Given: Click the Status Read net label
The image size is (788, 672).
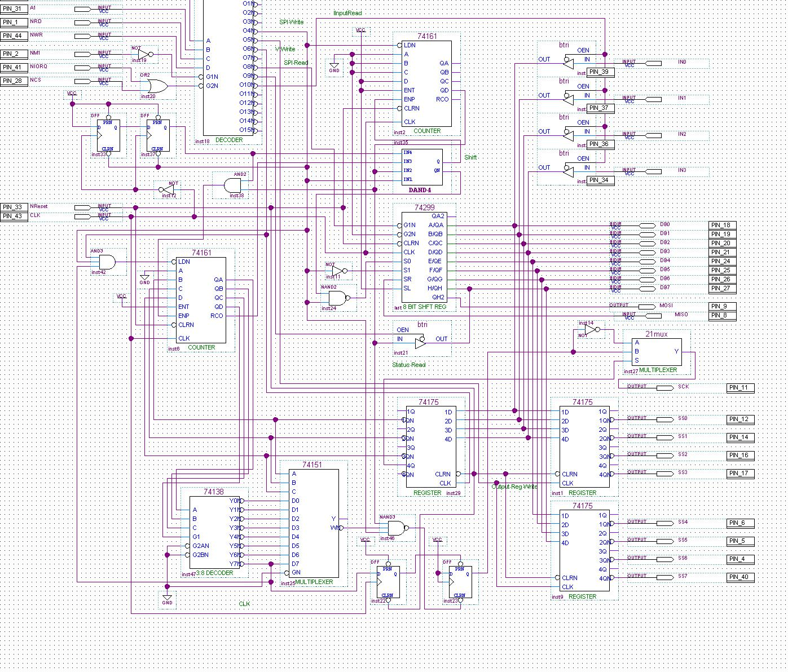Looking at the screenshot, I should click(408, 365).
